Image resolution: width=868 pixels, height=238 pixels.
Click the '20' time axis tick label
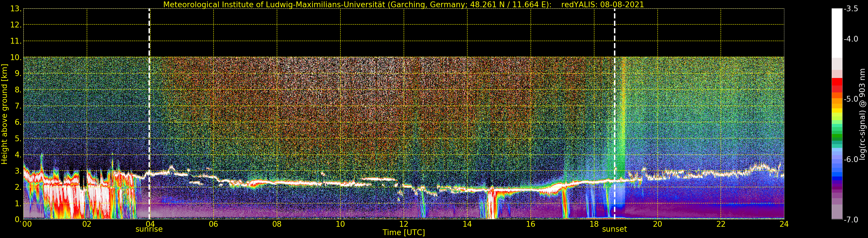tap(657, 224)
